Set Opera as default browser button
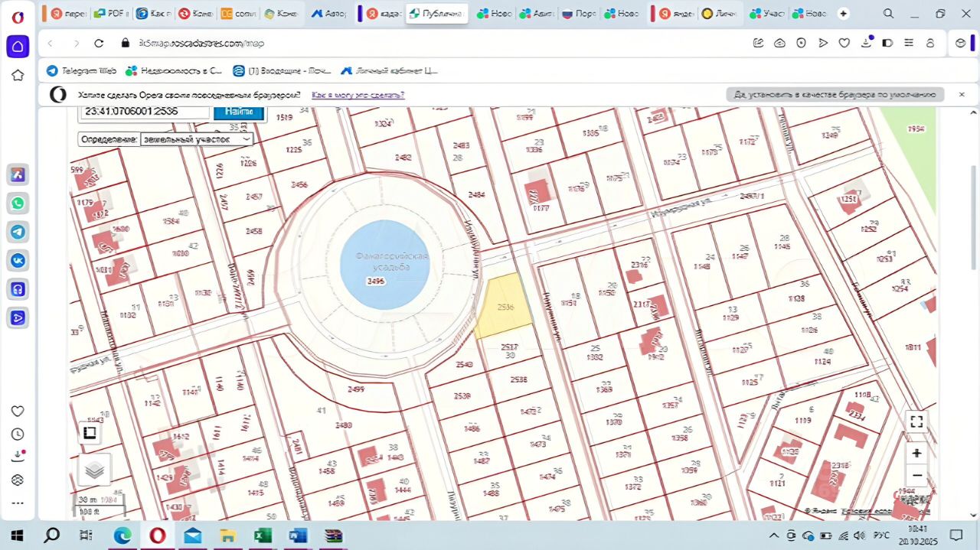Viewport: 980px width, 550px height. [835, 95]
